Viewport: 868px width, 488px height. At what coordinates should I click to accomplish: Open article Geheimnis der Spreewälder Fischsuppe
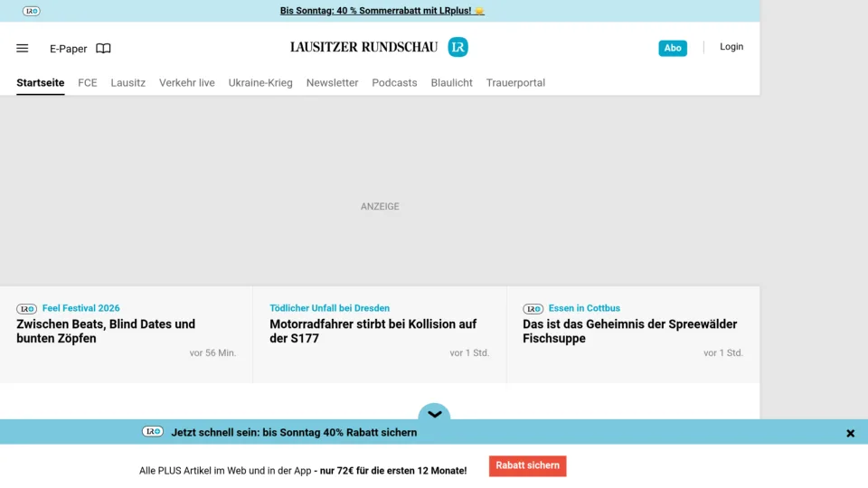coord(630,332)
